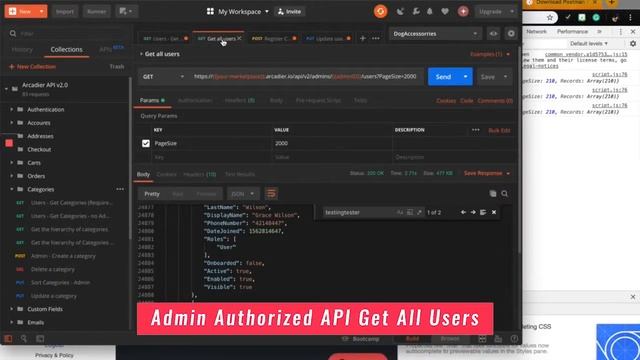The width and height of the screenshot is (640, 360).
Task: Open the notifications bell icon
Action: point(430,11)
